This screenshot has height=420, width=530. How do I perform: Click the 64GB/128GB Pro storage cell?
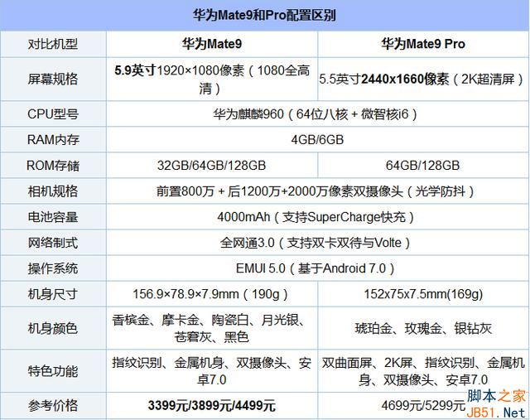tap(422, 166)
